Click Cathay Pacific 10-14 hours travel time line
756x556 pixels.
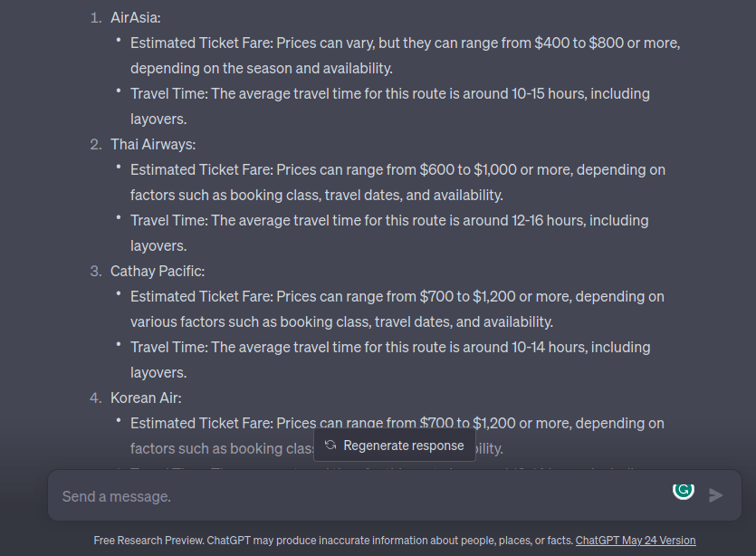[x=389, y=347]
